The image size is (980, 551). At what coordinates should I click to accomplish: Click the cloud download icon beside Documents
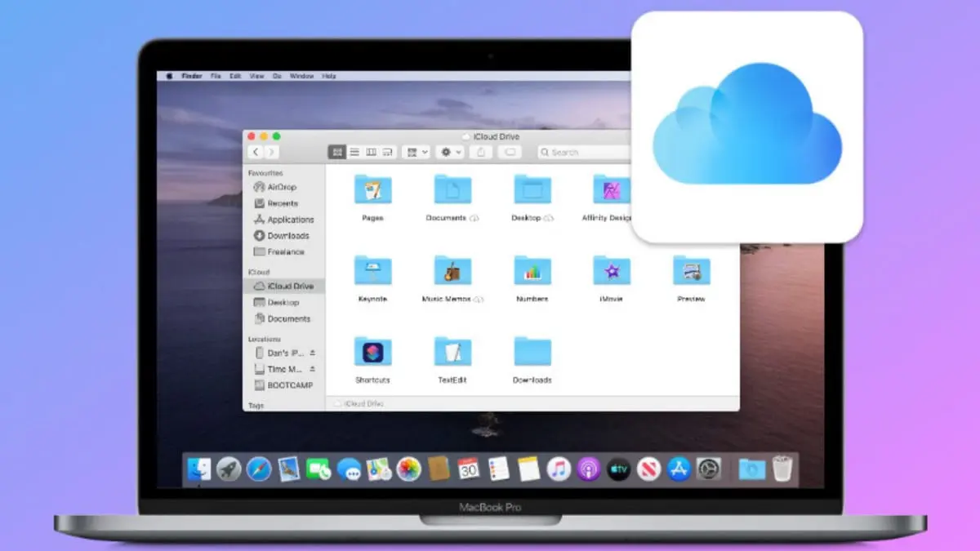point(475,218)
